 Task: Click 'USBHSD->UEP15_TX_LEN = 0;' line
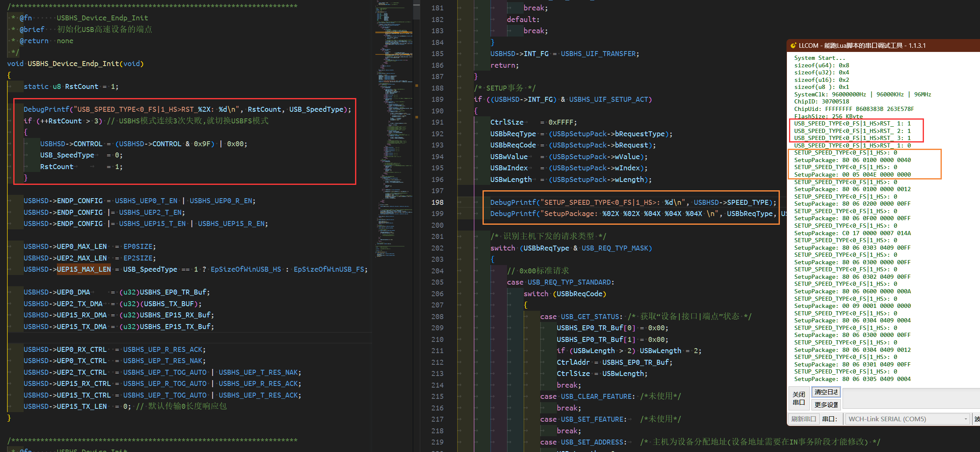(77, 406)
